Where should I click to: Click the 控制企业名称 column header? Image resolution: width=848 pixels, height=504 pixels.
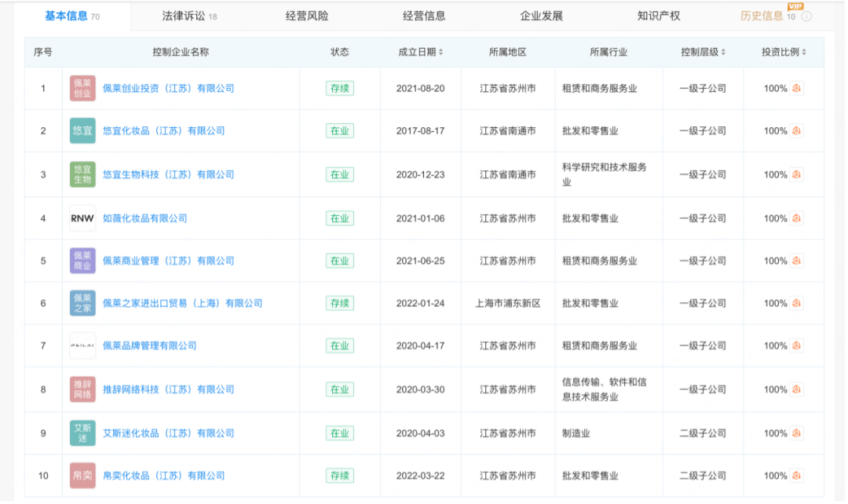click(x=181, y=52)
